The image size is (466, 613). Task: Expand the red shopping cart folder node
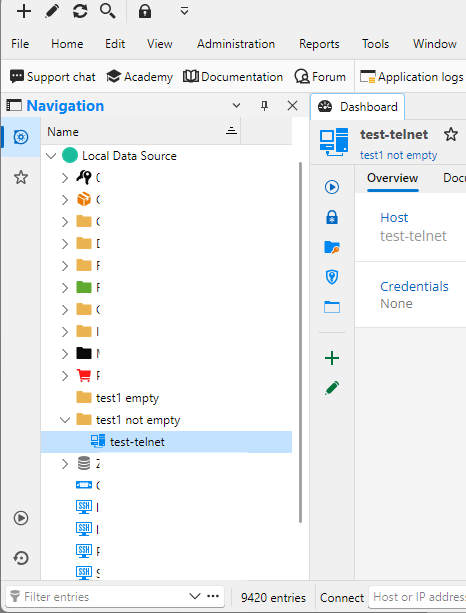[x=65, y=376]
